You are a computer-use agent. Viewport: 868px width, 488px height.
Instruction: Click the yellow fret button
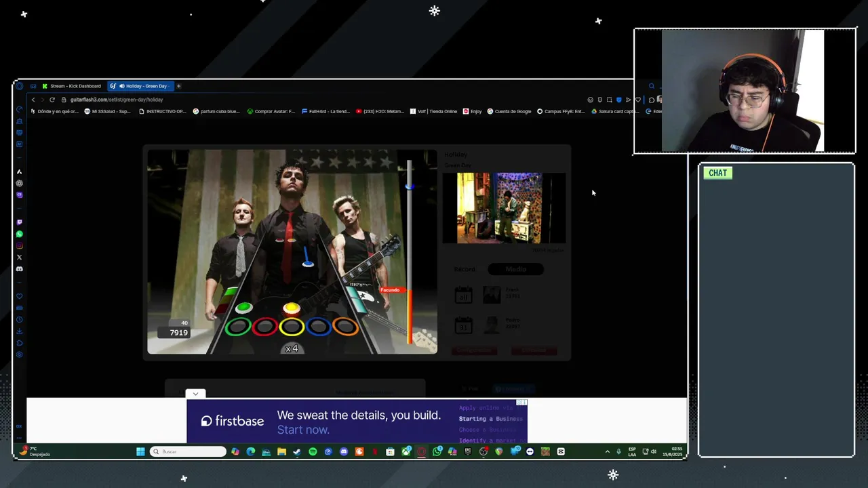(x=292, y=327)
